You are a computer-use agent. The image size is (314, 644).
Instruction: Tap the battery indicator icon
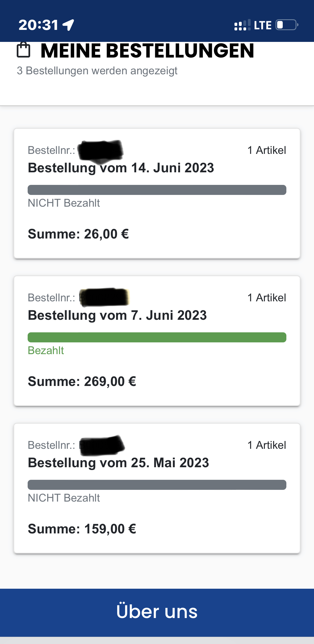(287, 25)
